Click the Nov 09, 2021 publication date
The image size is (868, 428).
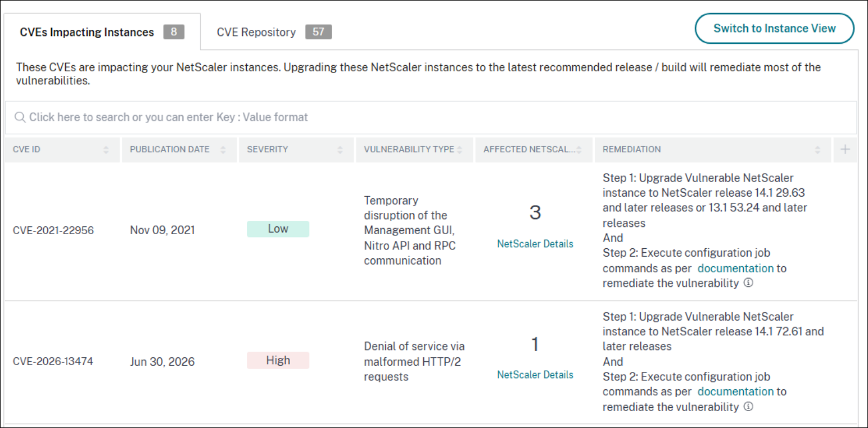[x=162, y=230]
